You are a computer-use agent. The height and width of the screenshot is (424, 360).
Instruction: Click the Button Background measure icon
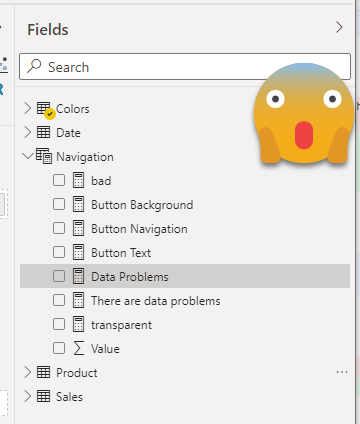[x=78, y=204]
